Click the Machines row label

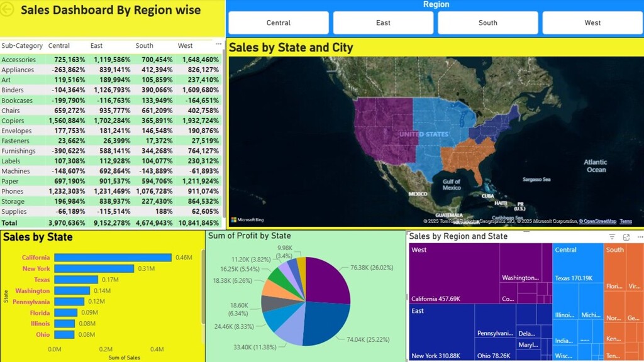[16, 171]
